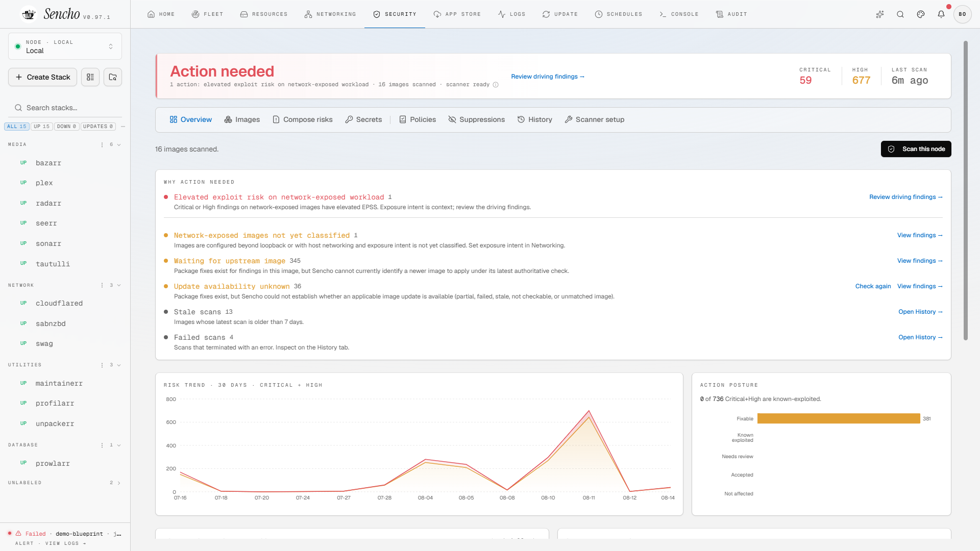Viewport: 980px width, 551px height.
Task: Collapse the Media group chevron
Action: click(x=119, y=145)
